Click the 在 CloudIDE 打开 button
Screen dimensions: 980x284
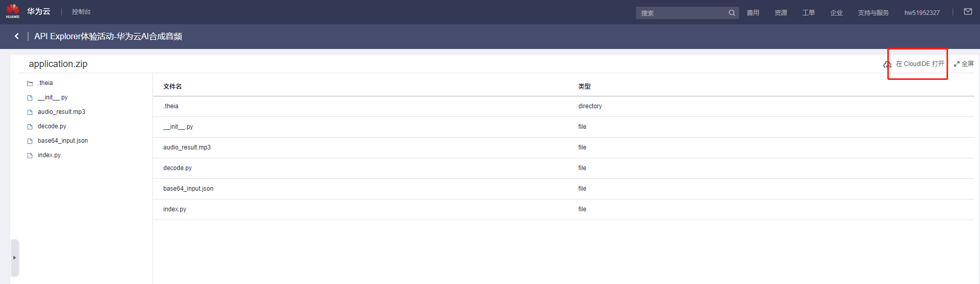click(920, 64)
